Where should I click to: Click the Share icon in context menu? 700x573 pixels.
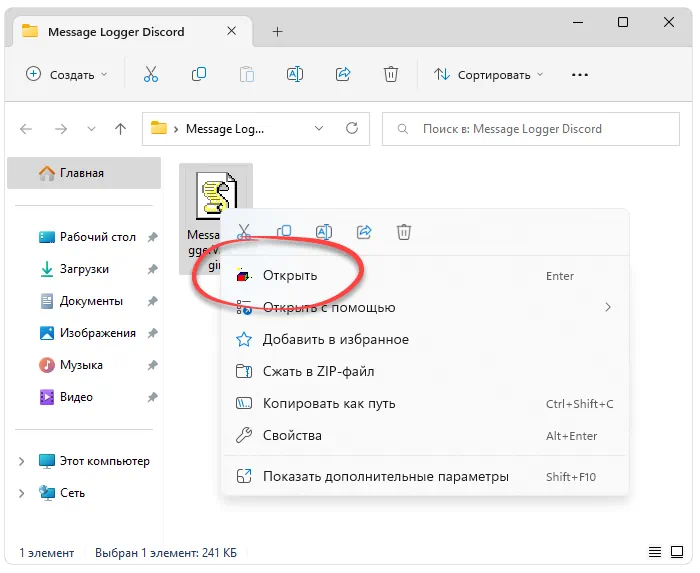[364, 232]
